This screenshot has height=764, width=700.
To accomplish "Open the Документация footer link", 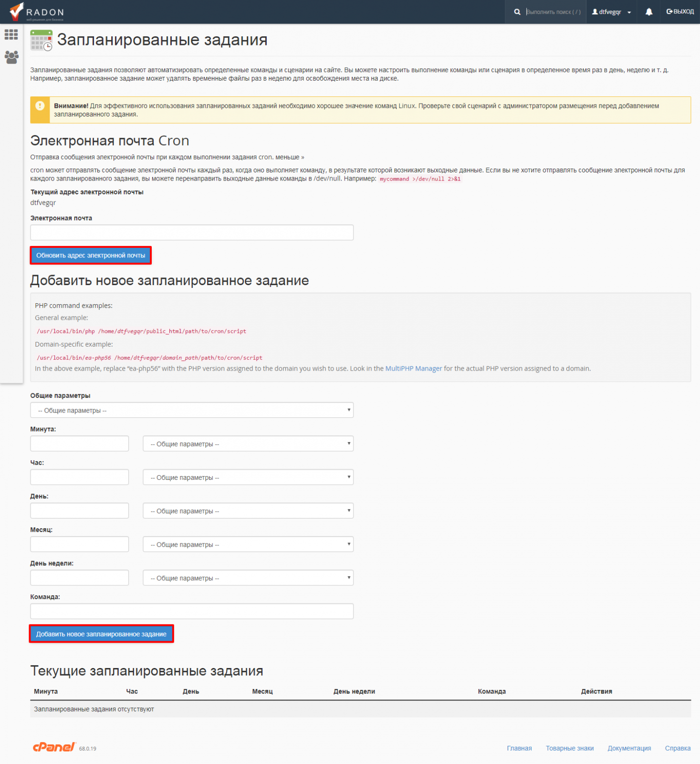I will [x=629, y=748].
